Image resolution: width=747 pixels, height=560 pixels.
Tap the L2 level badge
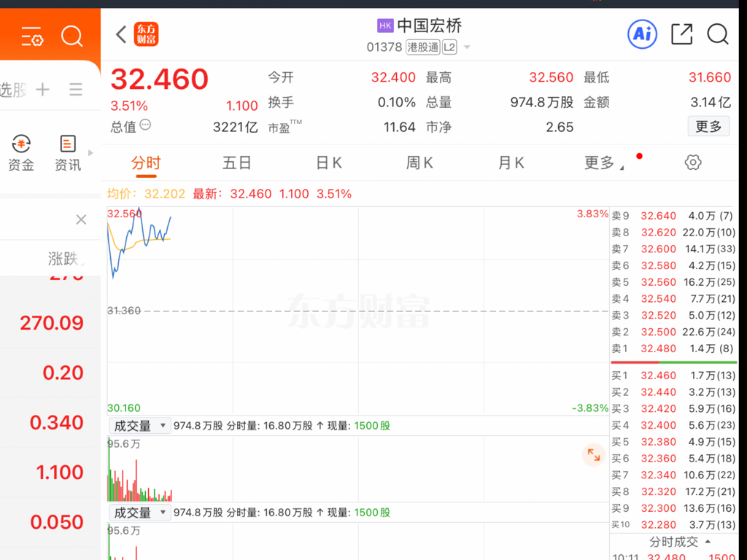tap(449, 47)
